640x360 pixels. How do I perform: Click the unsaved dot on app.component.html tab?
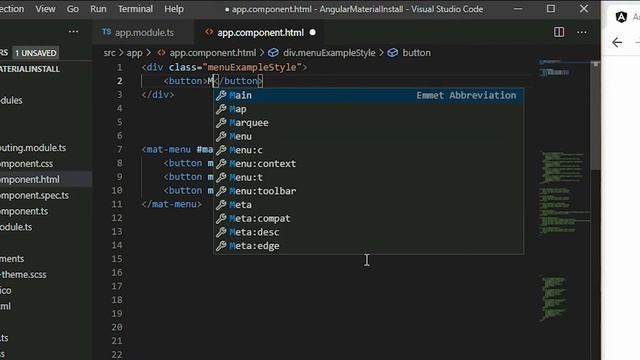(313, 32)
